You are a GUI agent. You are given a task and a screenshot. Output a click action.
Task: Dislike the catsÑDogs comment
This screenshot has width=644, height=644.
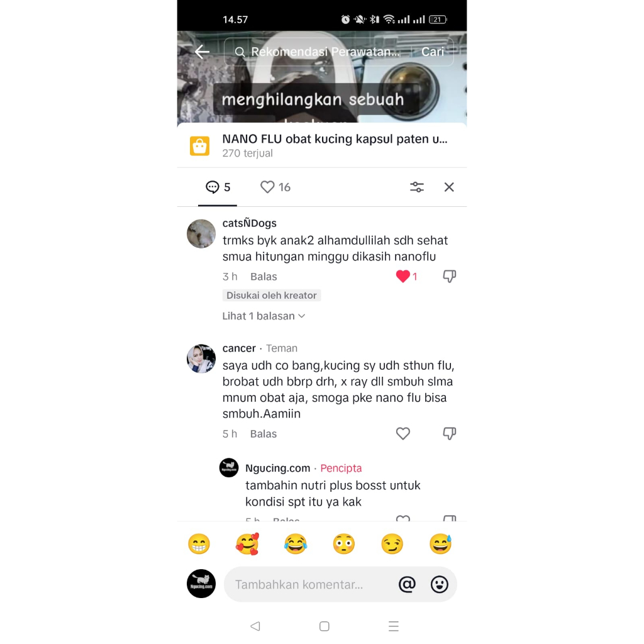click(449, 277)
